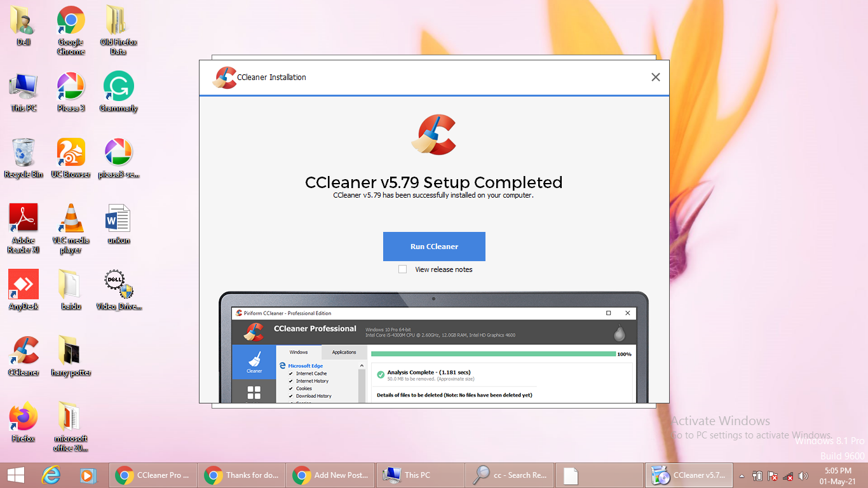Select the harry potter folder
This screenshot has height=488, width=868.
71,356
